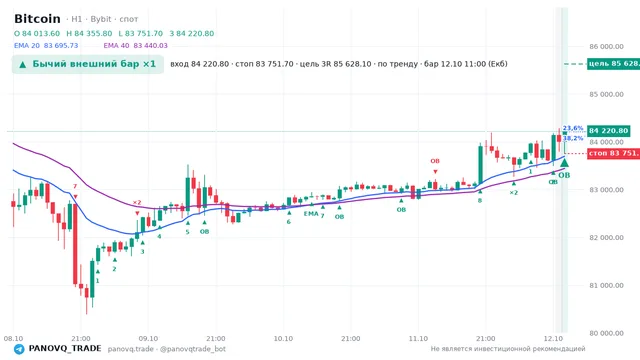
Task: Click the green "цель 85 628" target label
Action: coord(613,64)
